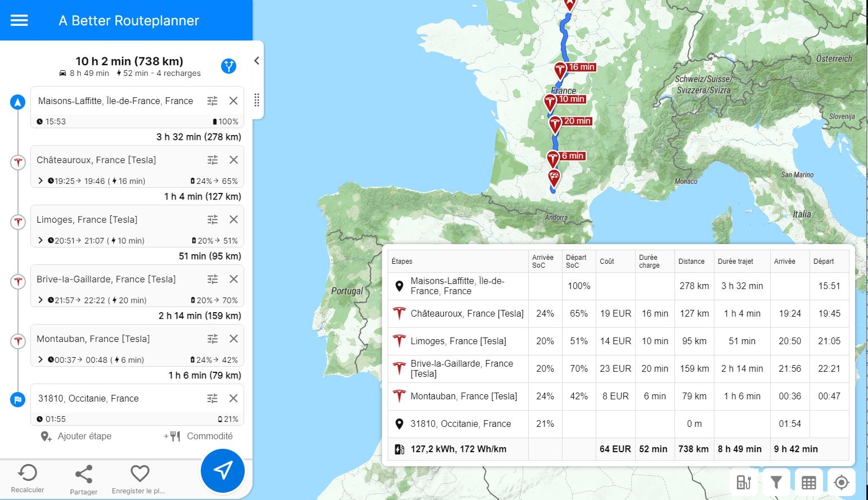868x500 pixels.
Task: Open the hamburger main menu
Action: click(19, 20)
